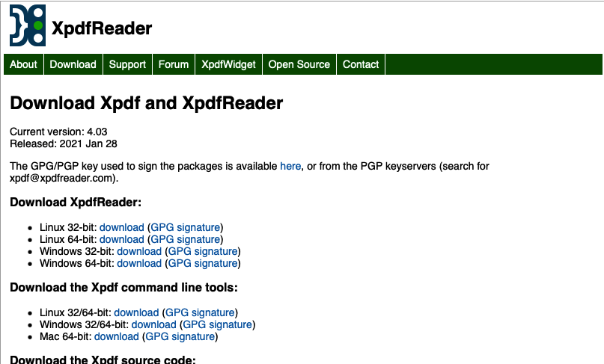This screenshot has height=364, width=604.
Task: Download command line tools for Linux 32/64-bit
Action: [x=136, y=312]
